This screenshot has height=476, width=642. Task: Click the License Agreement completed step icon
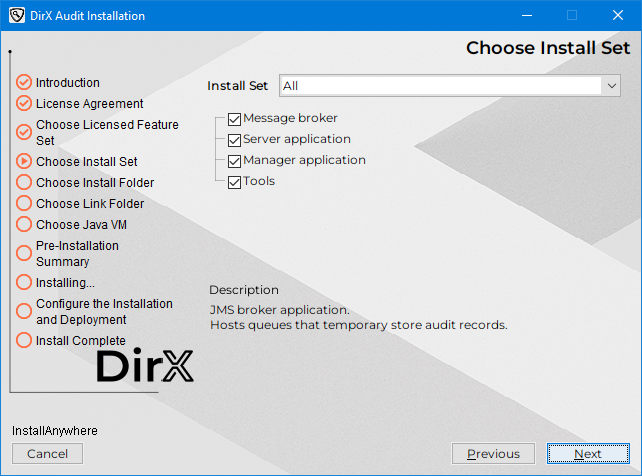(25, 103)
